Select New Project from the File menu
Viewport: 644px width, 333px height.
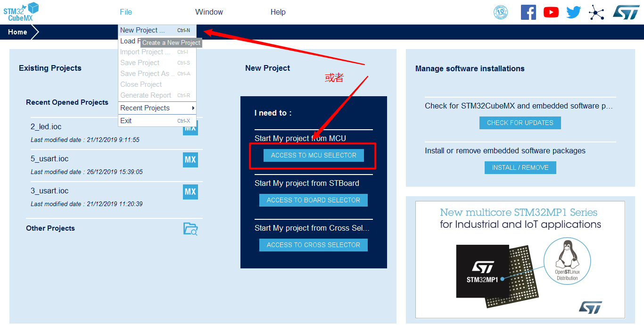point(142,30)
